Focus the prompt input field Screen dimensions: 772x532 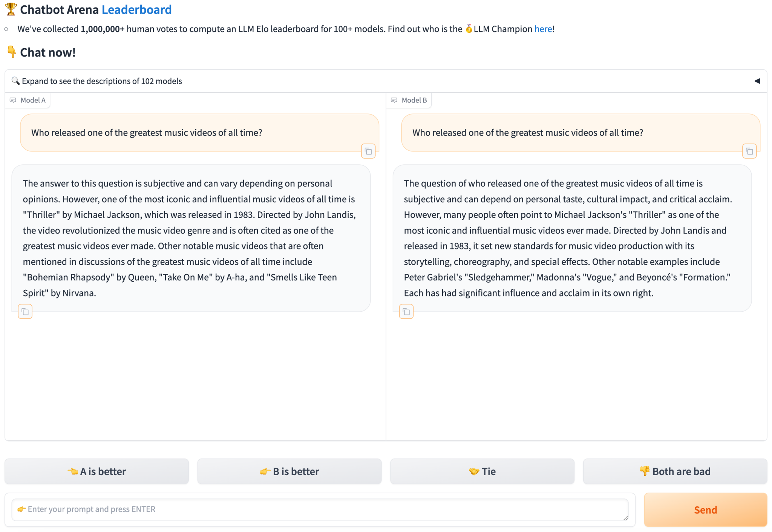pyautogui.click(x=320, y=509)
